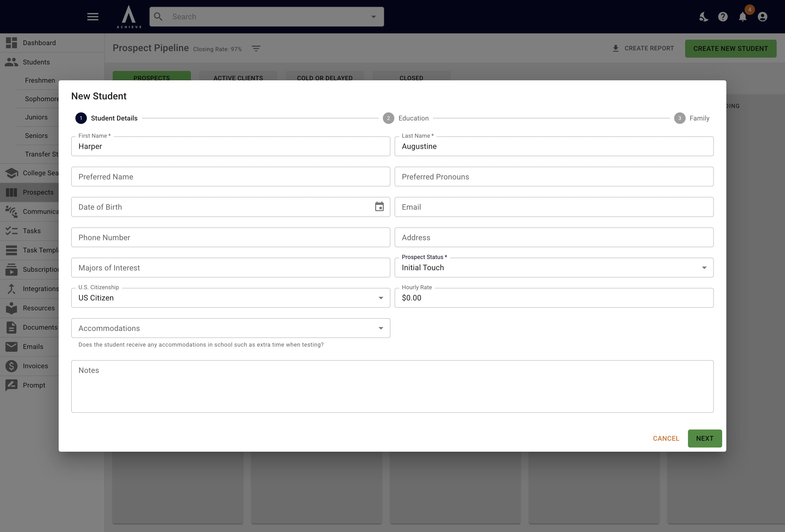Focus the Phone Number field

pos(231,238)
